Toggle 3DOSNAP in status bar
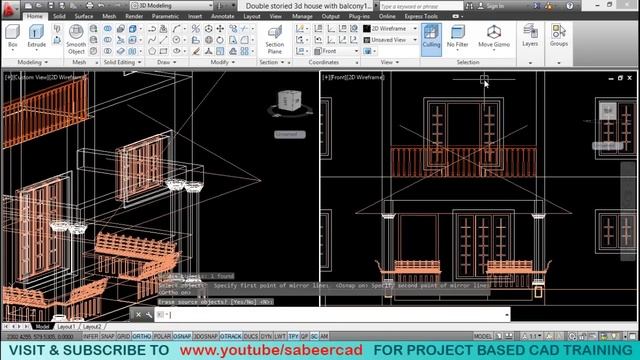 tap(205, 336)
